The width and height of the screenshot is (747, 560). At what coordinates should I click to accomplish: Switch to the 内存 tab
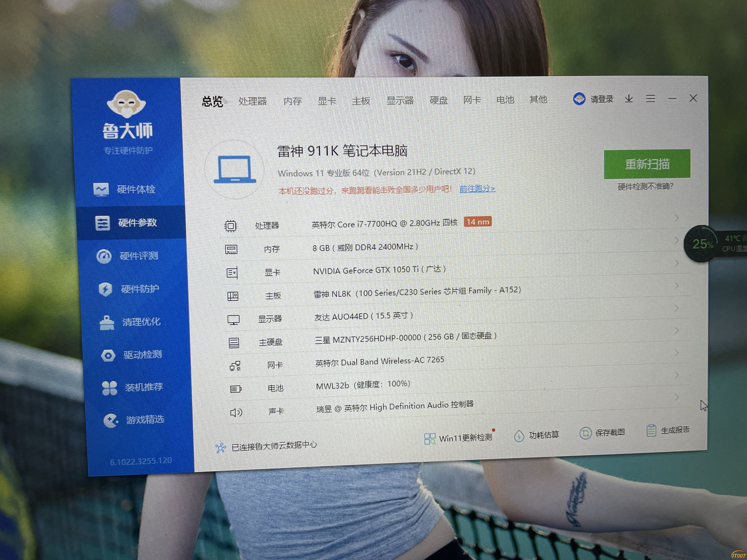coord(293,101)
